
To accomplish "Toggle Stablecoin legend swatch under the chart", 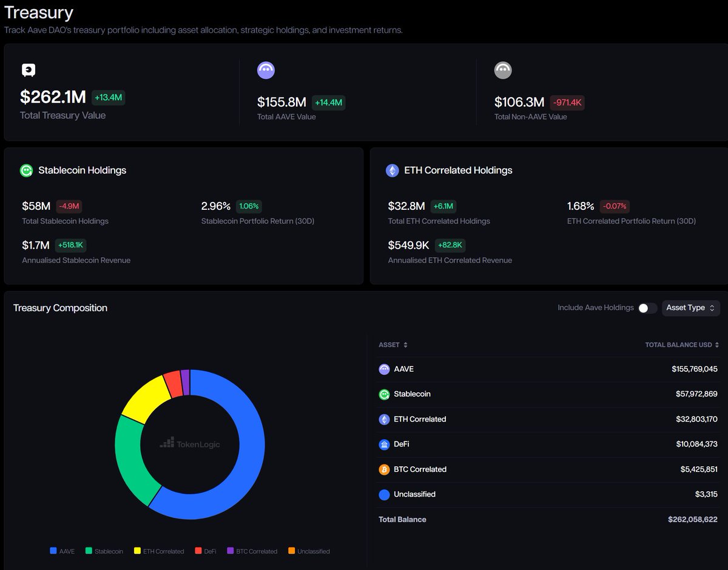I will coord(89,551).
